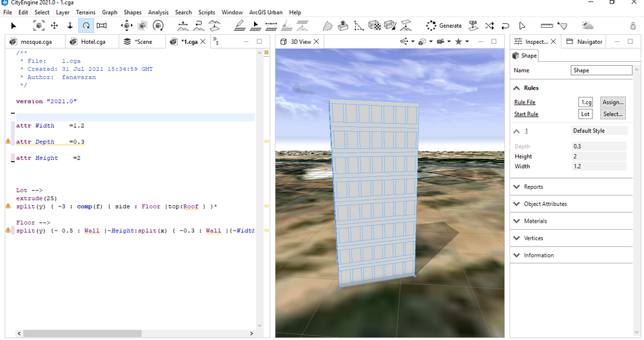Viewport: 644px width, 340px height.
Task: Collapse the Rules section
Action: (x=516, y=88)
